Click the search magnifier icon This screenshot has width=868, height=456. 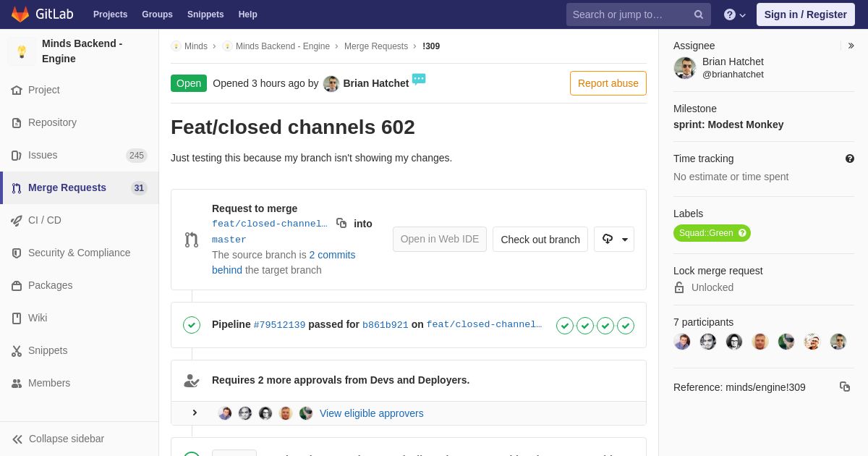[x=699, y=14]
